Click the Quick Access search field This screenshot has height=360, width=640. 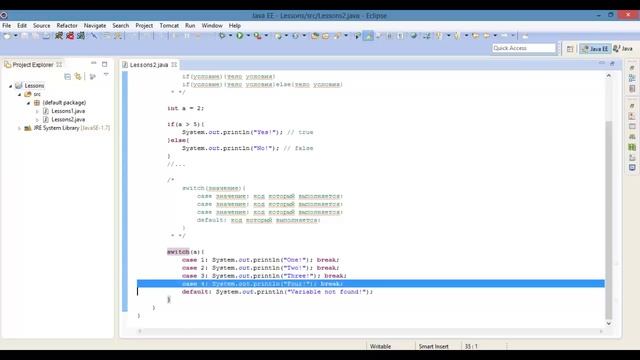(x=524, y=48)
